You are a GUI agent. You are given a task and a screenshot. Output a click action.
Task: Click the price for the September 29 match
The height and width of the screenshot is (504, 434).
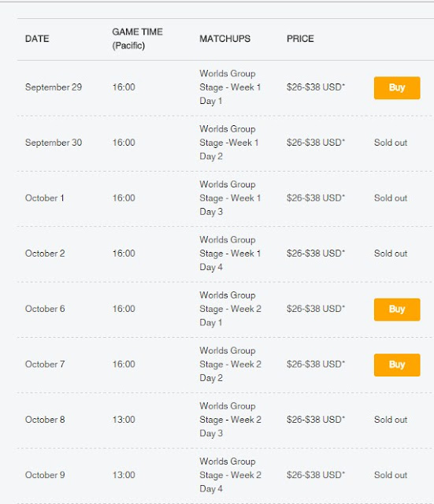(x=315, y=87)
